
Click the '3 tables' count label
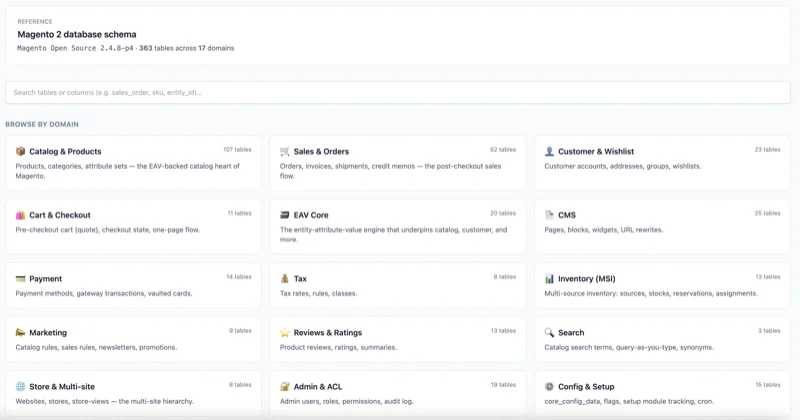[769, 331]
